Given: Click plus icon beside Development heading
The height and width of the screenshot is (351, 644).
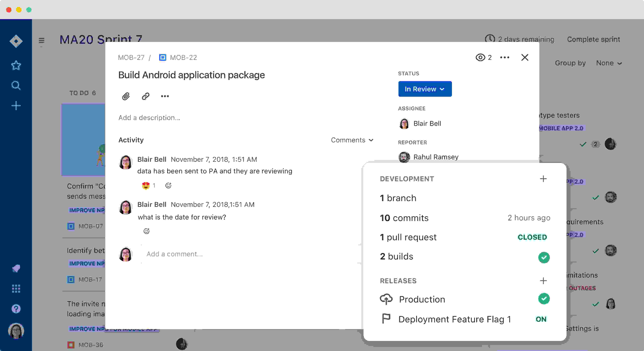Looking at the screenshot, I should pyautogui.click(x=543, y=179).
